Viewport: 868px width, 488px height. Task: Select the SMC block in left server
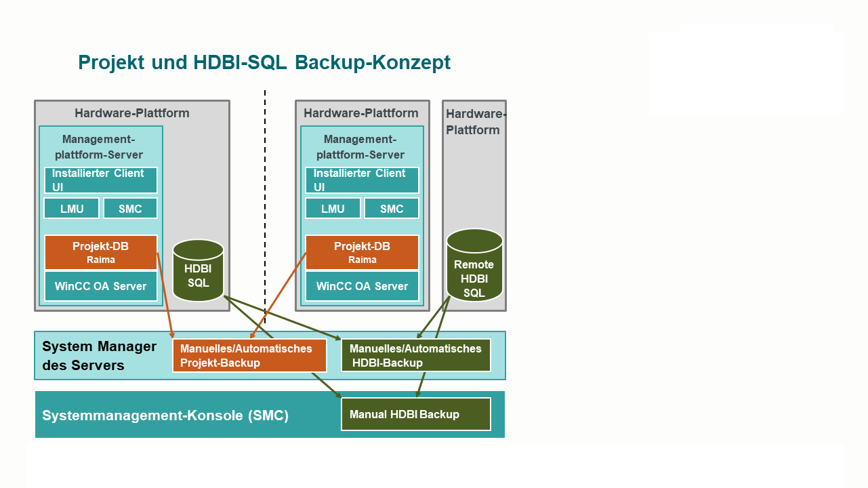(130, 209)
